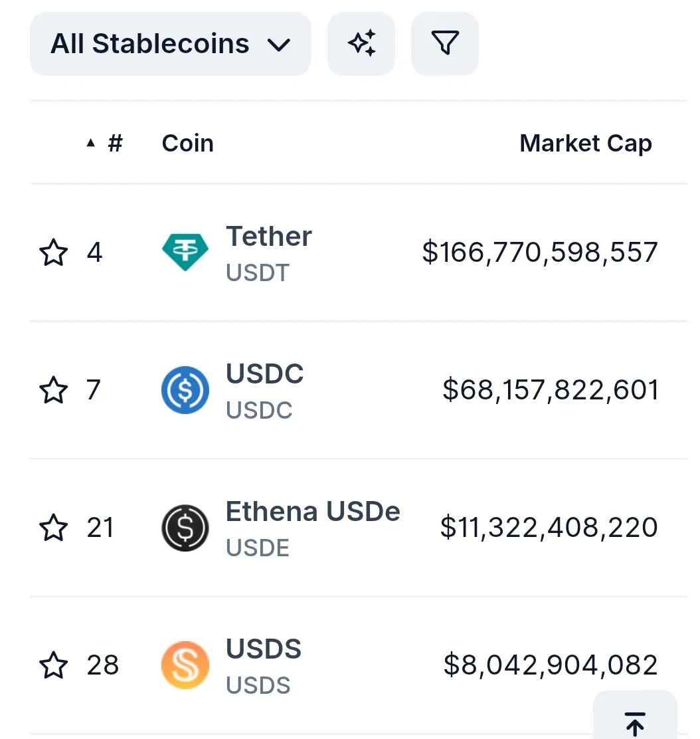Viewport: 700px width, 739px height.
Task: Sort by Market Cap header
Action: [x=585, y=143]
